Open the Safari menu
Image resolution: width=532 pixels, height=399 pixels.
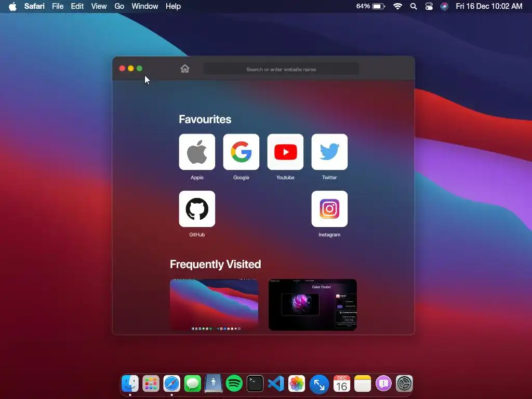tap(34, 6)
